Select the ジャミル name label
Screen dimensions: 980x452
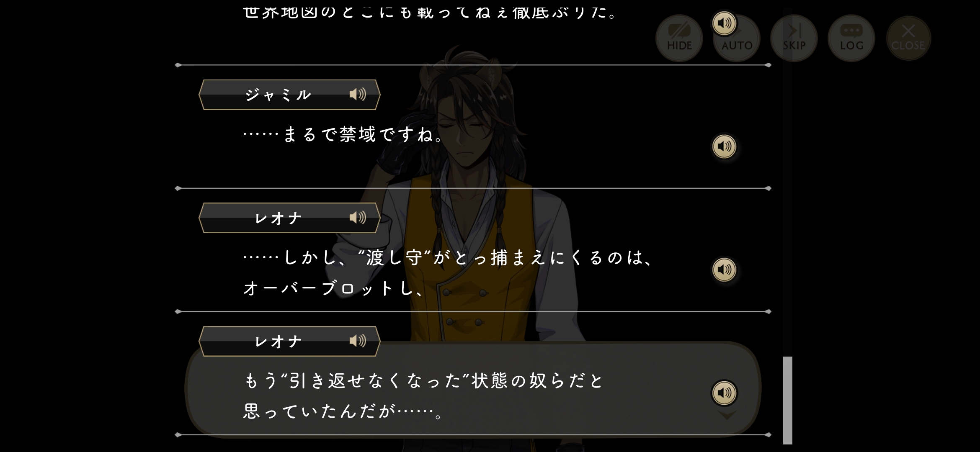coord(278,95)
